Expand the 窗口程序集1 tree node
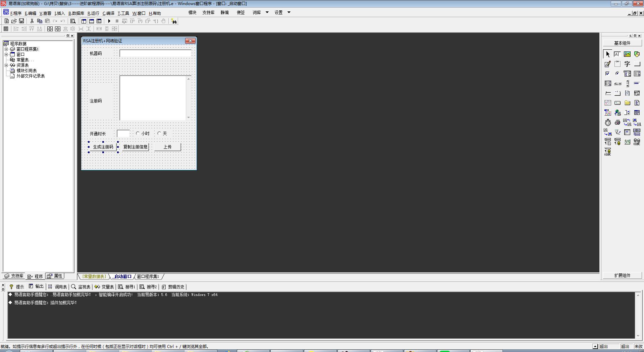 coord(6,49)
